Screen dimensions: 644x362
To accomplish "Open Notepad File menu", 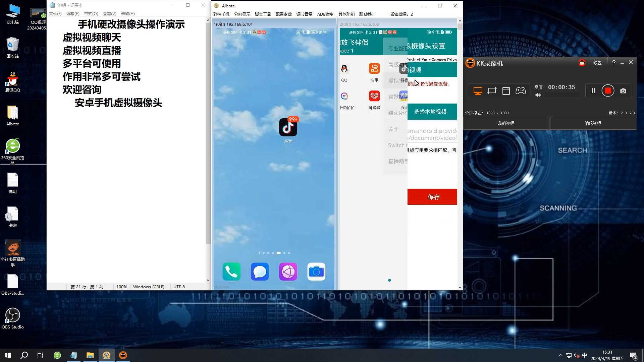I will point(55,14).
